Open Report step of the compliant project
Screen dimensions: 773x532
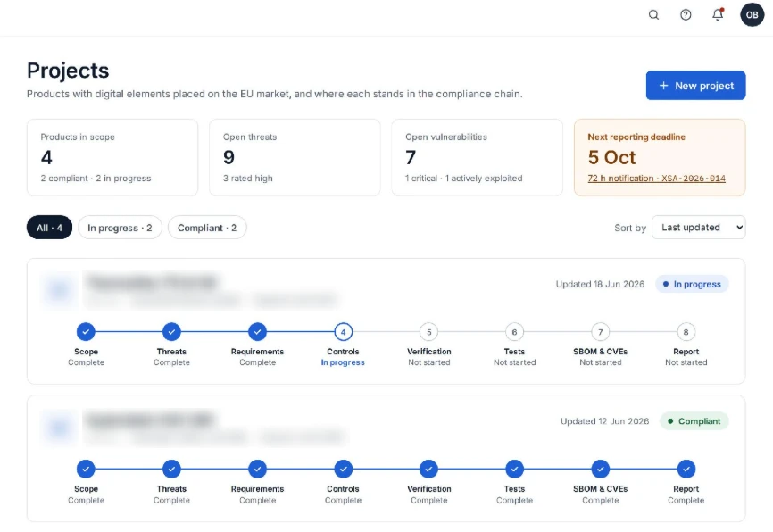point(686,469)
